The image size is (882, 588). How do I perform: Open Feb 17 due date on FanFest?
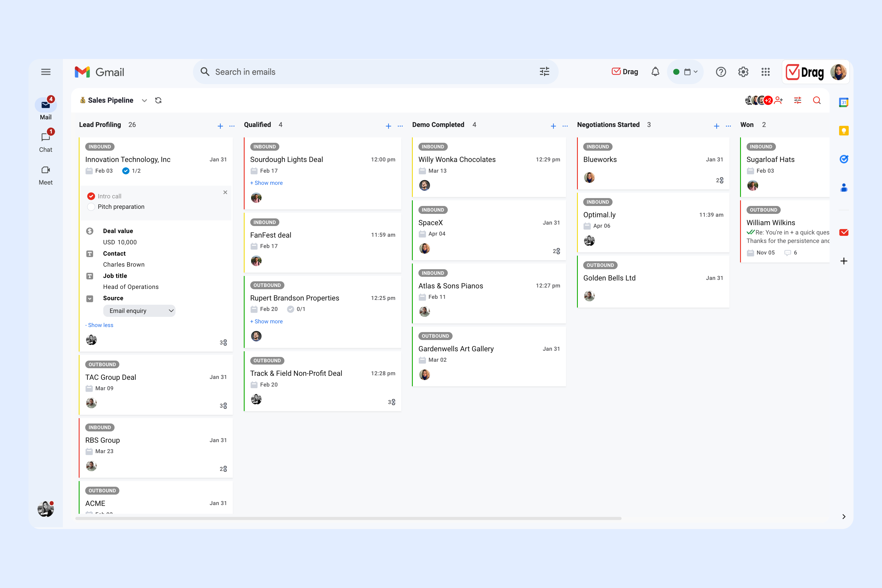(264, 246)
